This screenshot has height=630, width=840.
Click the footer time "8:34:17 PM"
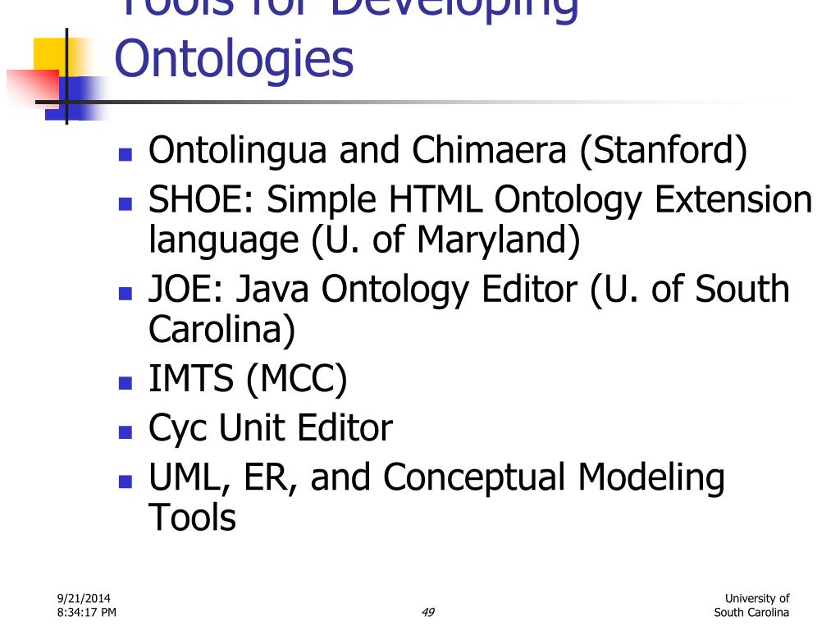(x=86, y=612)
